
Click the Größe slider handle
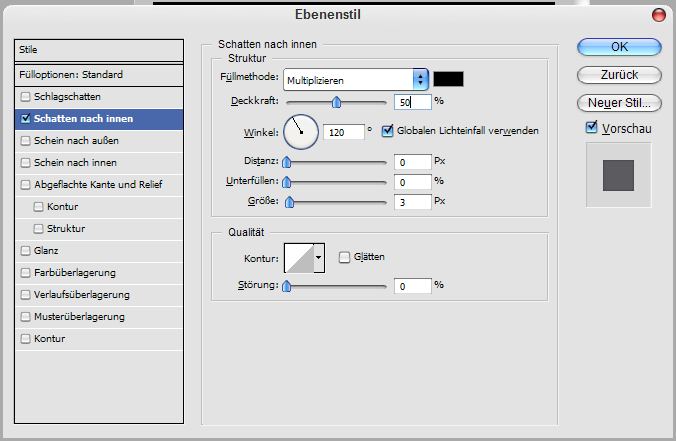click(290, 202)
